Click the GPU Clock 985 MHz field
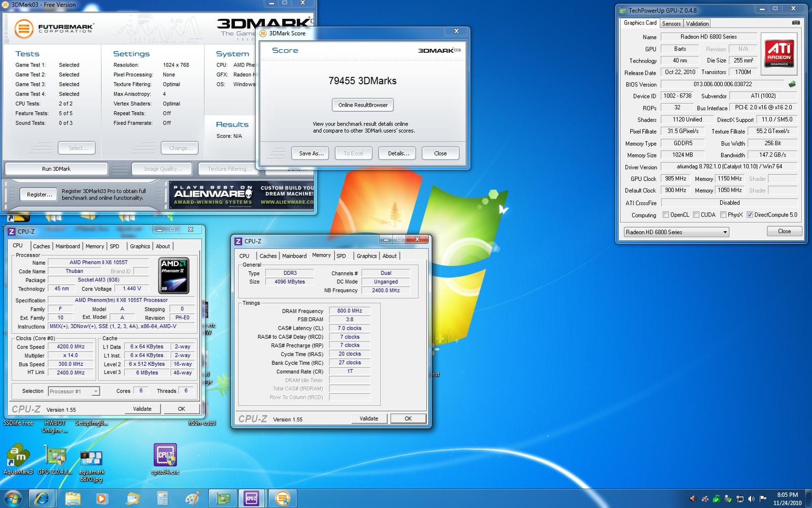This screenshot has width=812, height=508. (675, 179)
